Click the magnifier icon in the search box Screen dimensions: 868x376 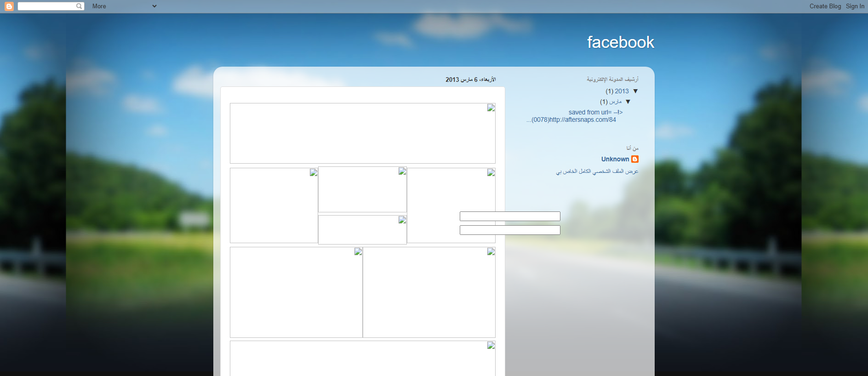pos(79,6)
